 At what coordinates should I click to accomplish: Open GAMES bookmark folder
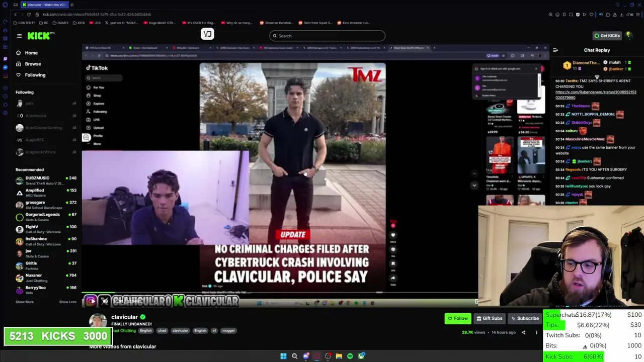tap(60, 23)
